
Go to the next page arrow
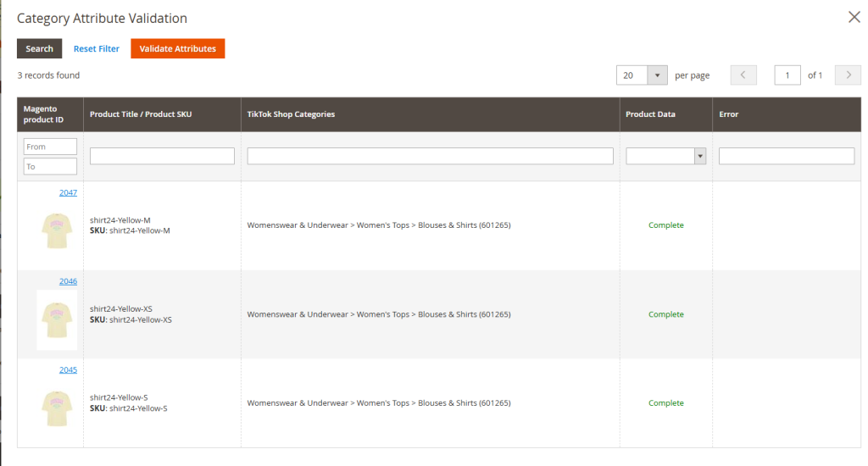click(848, 75)
